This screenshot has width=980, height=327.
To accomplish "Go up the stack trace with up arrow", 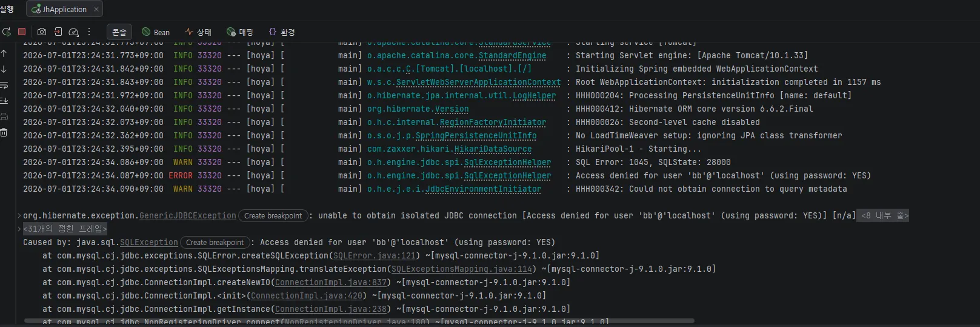I will [4, 53].
